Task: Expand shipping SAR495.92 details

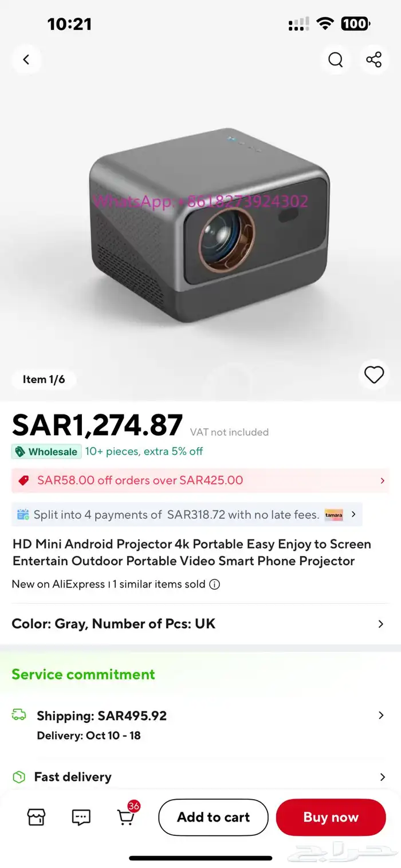Action: 380,715
